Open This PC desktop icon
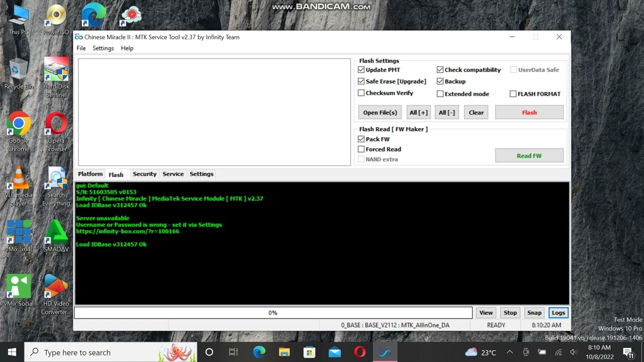 pos(19,20)
